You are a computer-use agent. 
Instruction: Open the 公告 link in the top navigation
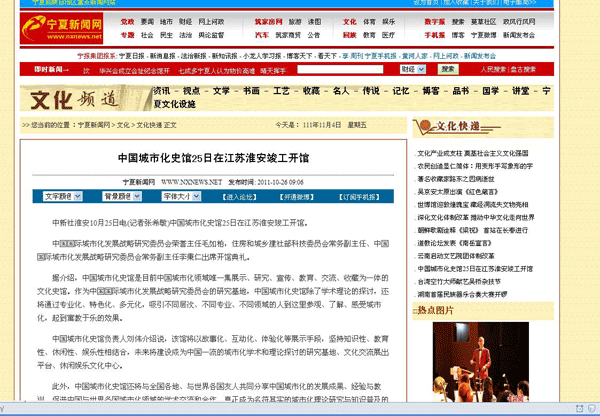point(314,35)
